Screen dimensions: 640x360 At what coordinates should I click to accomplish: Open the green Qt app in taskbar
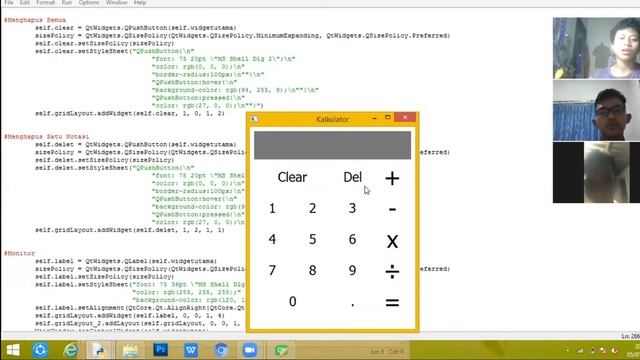click(x=281, y=350)
